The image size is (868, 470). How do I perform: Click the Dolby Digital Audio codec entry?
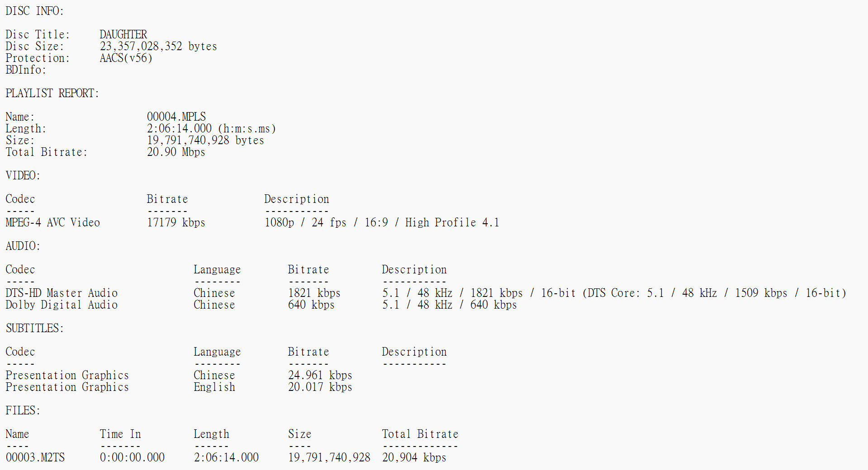pyautogui.click(x=62, y=305)
